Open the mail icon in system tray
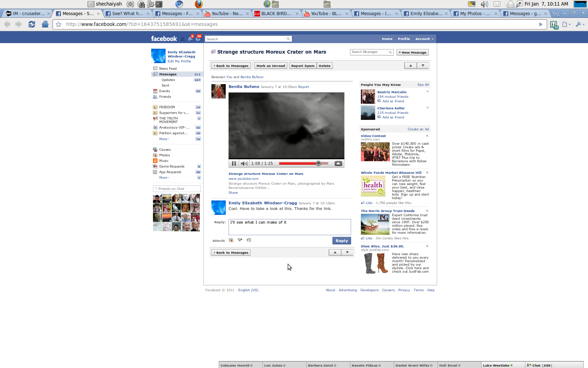The width and height of the screenshot is (588, 368). point(497,4)
